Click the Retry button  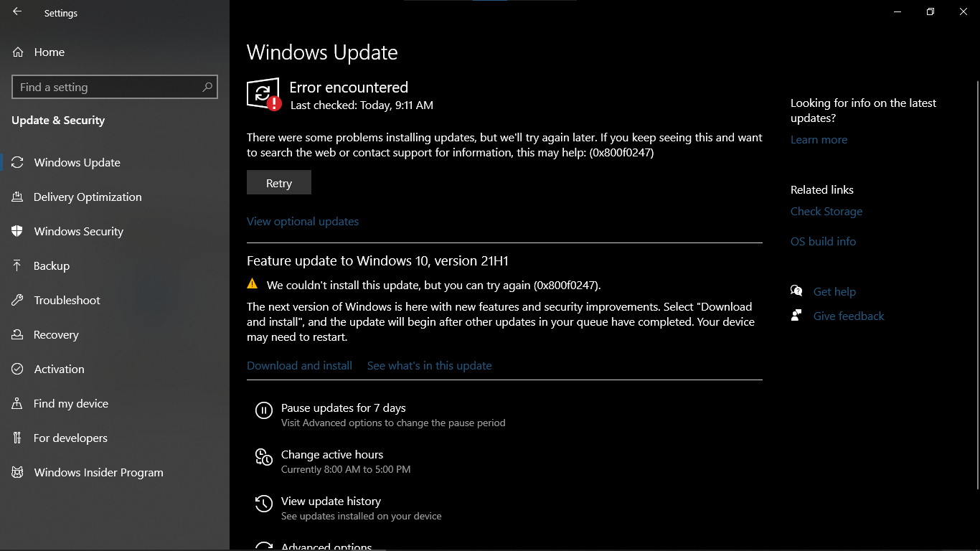(279, 182)
